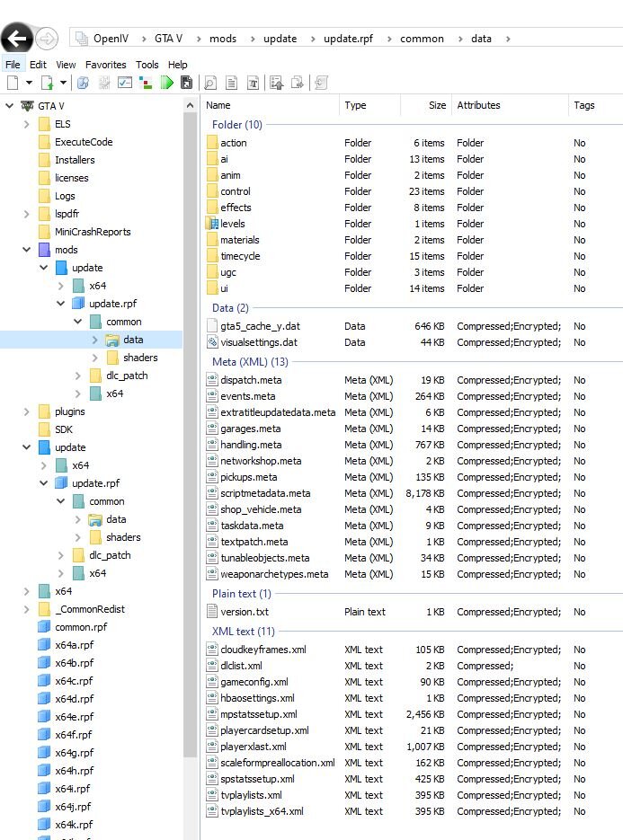The width and height of the screenshot is (623, 840).
Task: Expand the plugins folder in tree
Action: (x=26, y=411)
